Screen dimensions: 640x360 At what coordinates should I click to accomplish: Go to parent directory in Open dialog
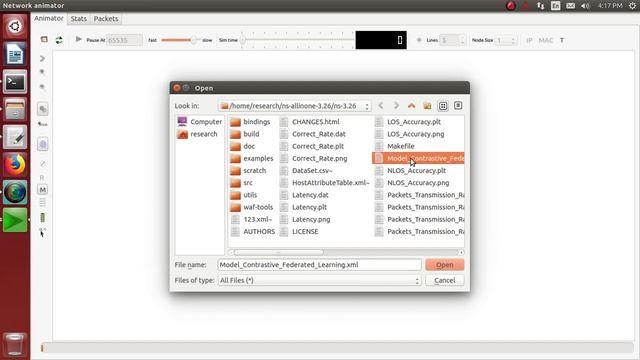tap(411, 106)
